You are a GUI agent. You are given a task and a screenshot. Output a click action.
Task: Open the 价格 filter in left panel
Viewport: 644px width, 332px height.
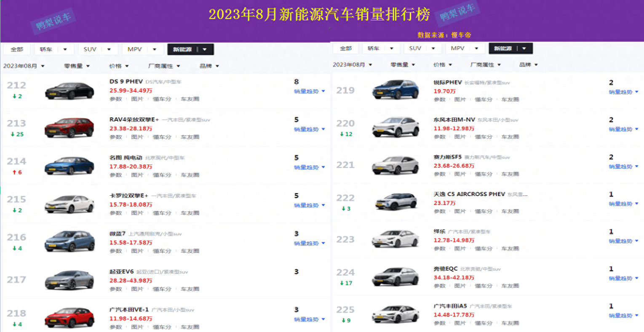coord(119,66)
